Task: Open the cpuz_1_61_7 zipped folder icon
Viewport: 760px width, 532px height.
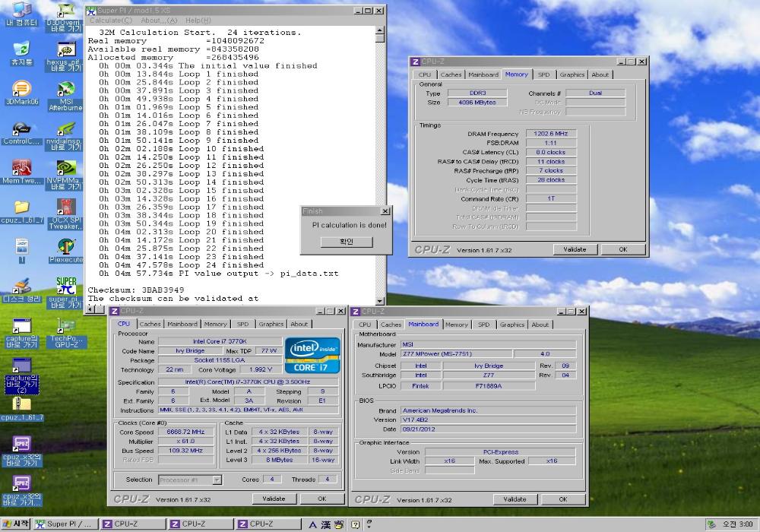Action: pyautogui.click(x=21, y=409)
